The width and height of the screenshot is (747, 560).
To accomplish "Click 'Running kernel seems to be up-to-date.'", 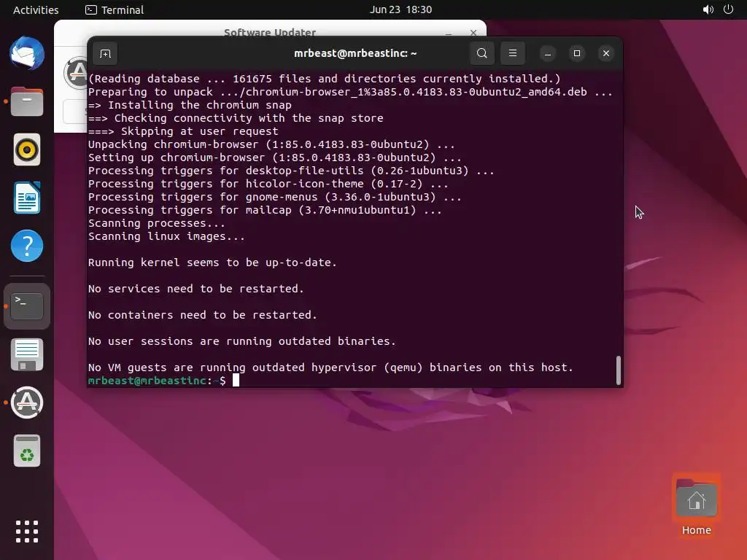I will click(x=212, y=262).
